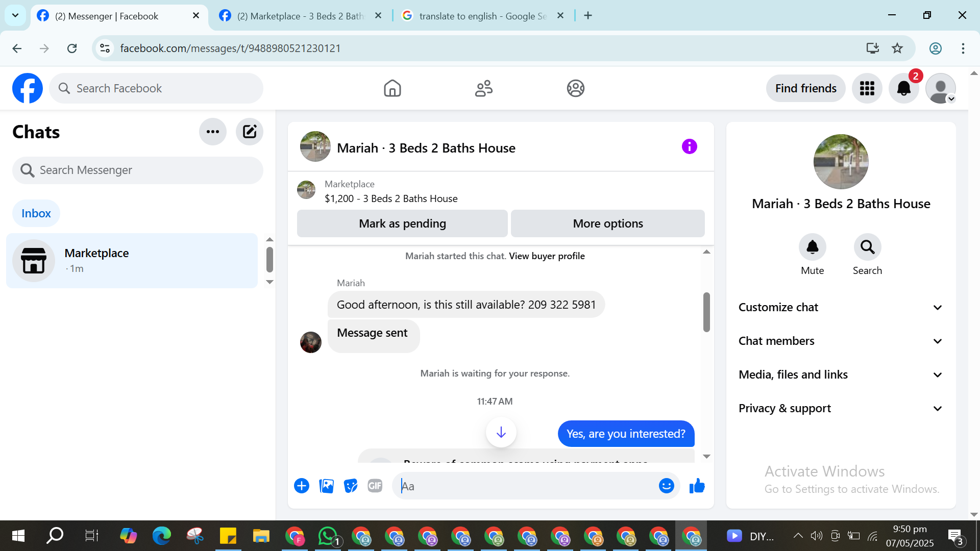980x551 pixels.
Task: Click the blue plus more actions icon
Action: point(302,486)
